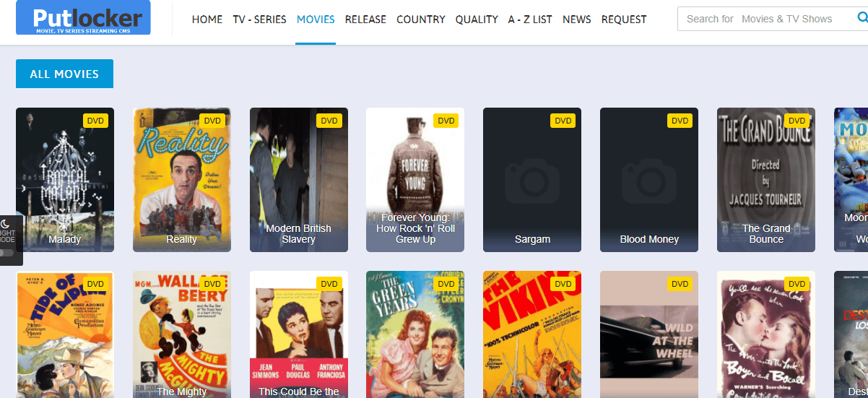Screen dimensions: 868x398
Task: Focus the Movies & TV Shows search field
Action: click(x=772, y=19)
